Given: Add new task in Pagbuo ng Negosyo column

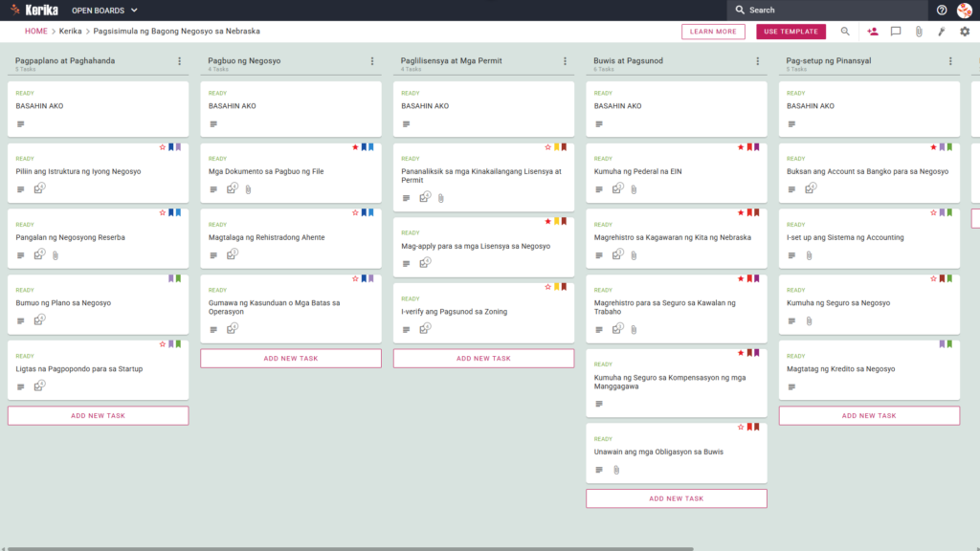Looking at the screenshot, I should click(x=291, y=359).
